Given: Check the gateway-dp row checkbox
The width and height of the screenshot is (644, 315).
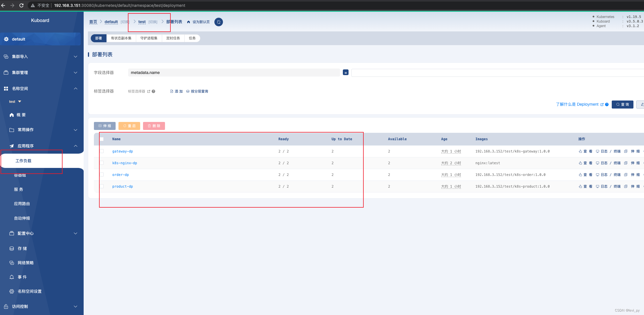Looking at the screenshot, I should [102, 151].
